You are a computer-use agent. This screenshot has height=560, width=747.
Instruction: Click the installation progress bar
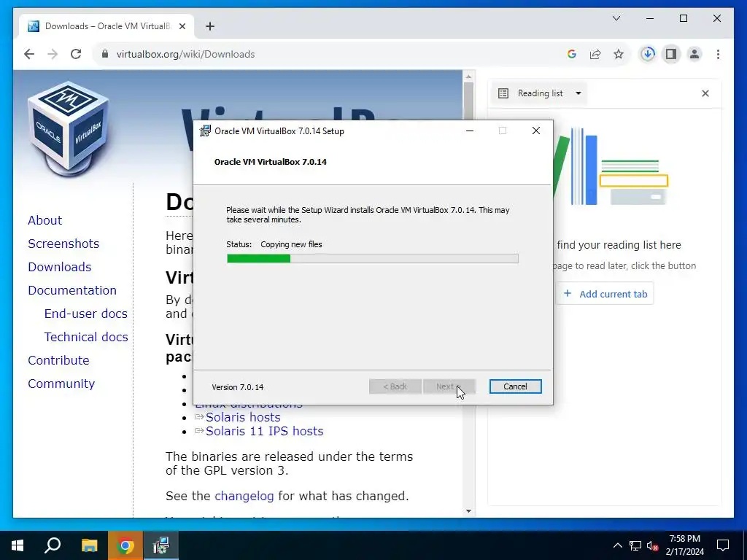[x=373, y=259]
